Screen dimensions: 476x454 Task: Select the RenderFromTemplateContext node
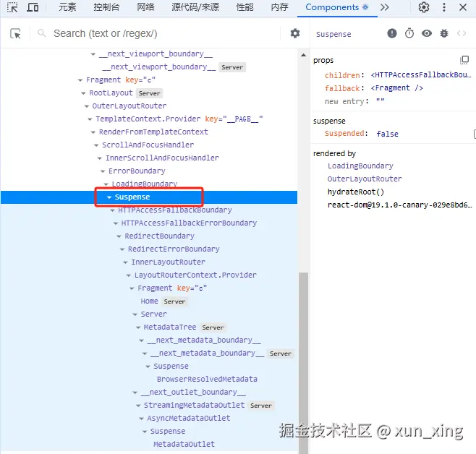(153, 132)
